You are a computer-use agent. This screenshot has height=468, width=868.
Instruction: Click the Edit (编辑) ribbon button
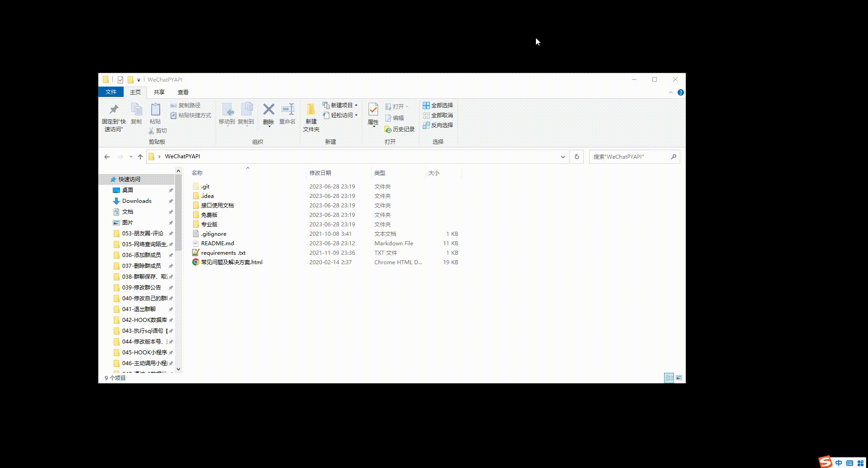(x=395, y=118)
